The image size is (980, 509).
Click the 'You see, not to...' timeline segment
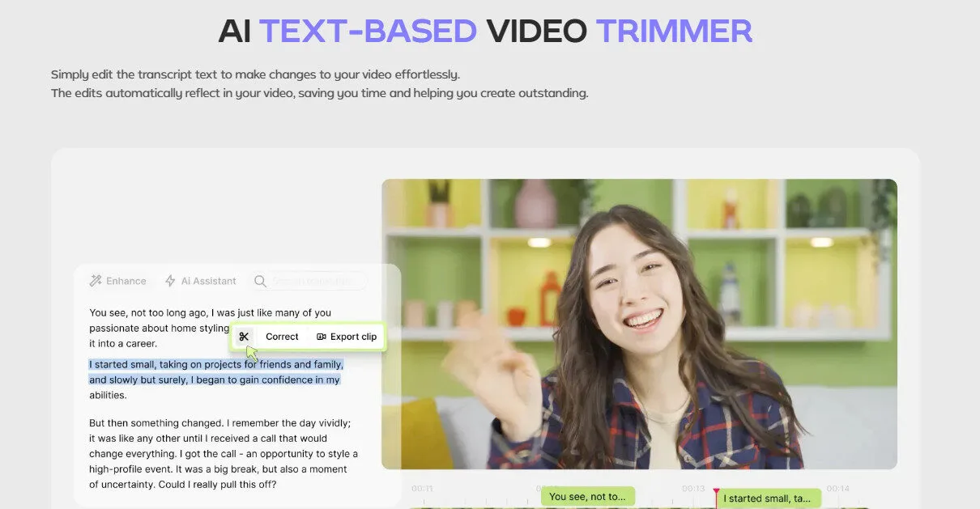click(588, 496)
